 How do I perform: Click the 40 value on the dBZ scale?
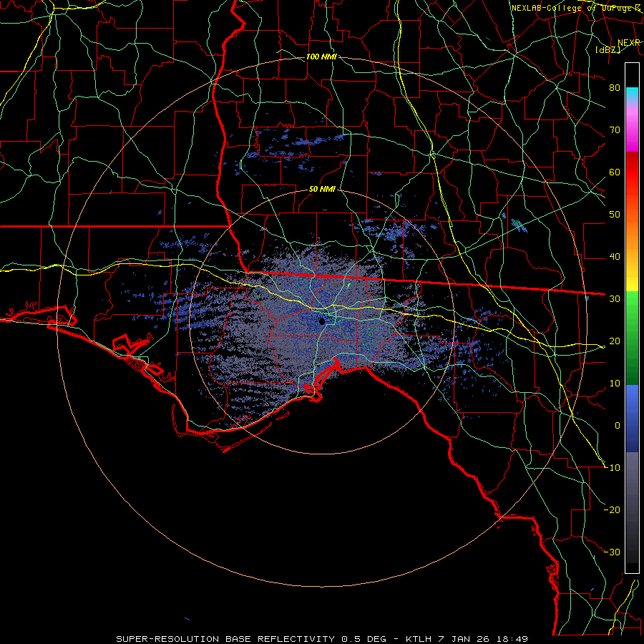(615, 257)
